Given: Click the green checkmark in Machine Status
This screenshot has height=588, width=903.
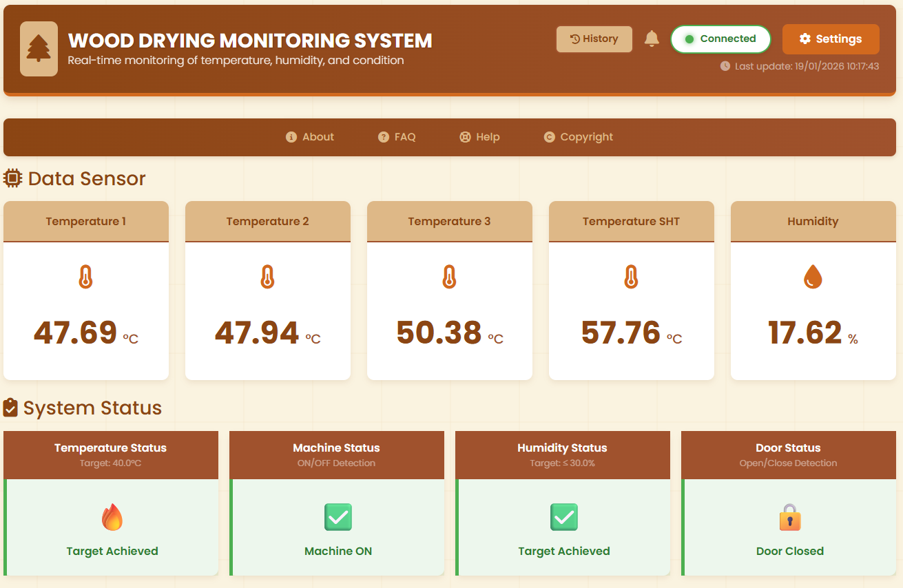Looking at the screenshot, I should pyautogui.click(x=338, y=517).
